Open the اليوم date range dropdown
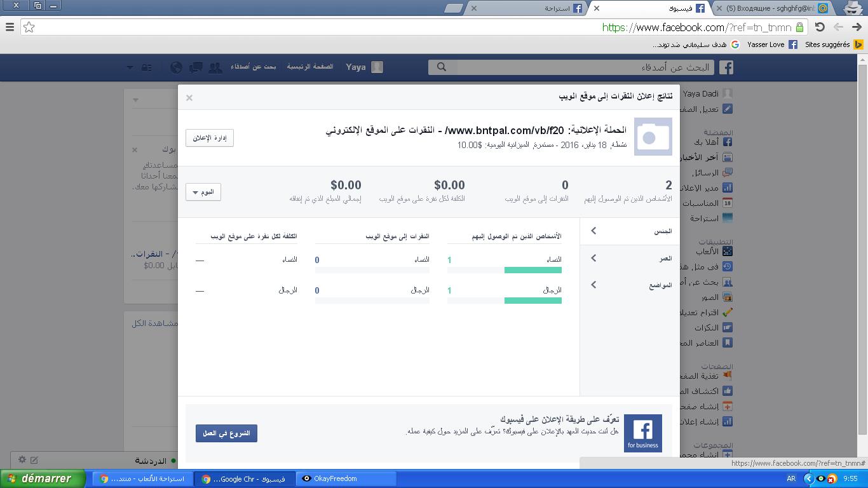Screen dimensions: 868x488 pyautogui.click(x=203, y=192)
